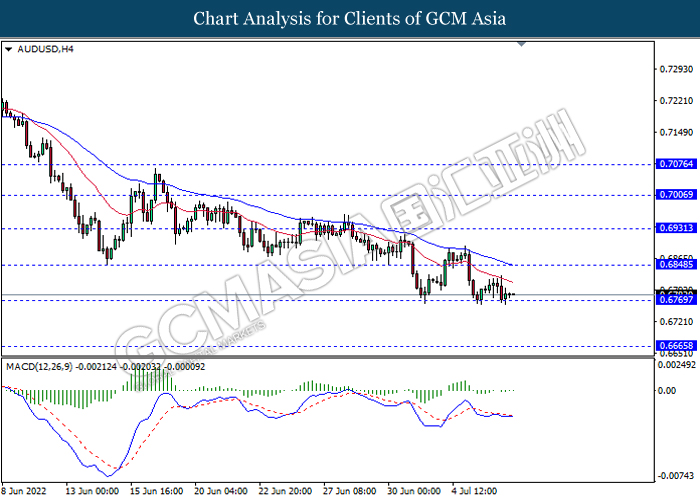Select the 0.70764 price level label
Image resolution: width=700 pixels, height=500 pixels.
point(676,164)
